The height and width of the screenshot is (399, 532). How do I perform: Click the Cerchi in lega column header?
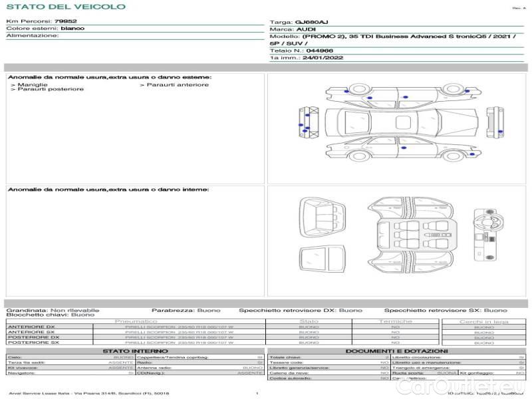click(483, 321)
